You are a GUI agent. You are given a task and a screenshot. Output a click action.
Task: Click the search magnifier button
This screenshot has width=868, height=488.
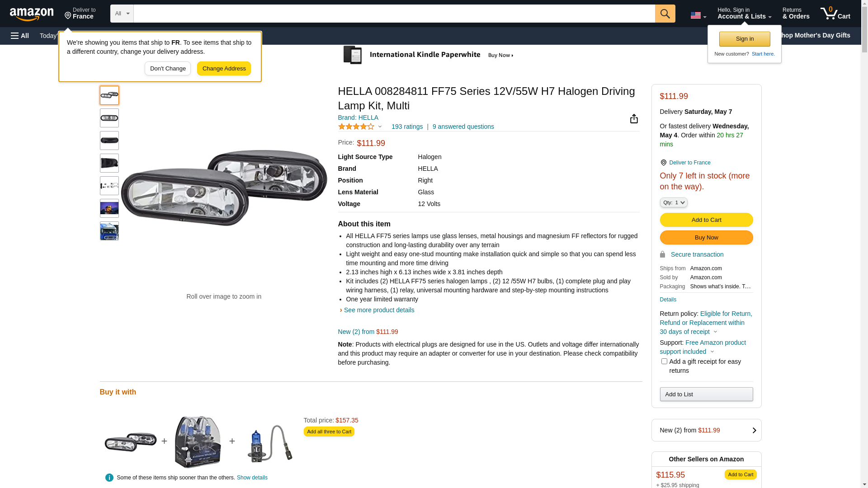[665, 14]
